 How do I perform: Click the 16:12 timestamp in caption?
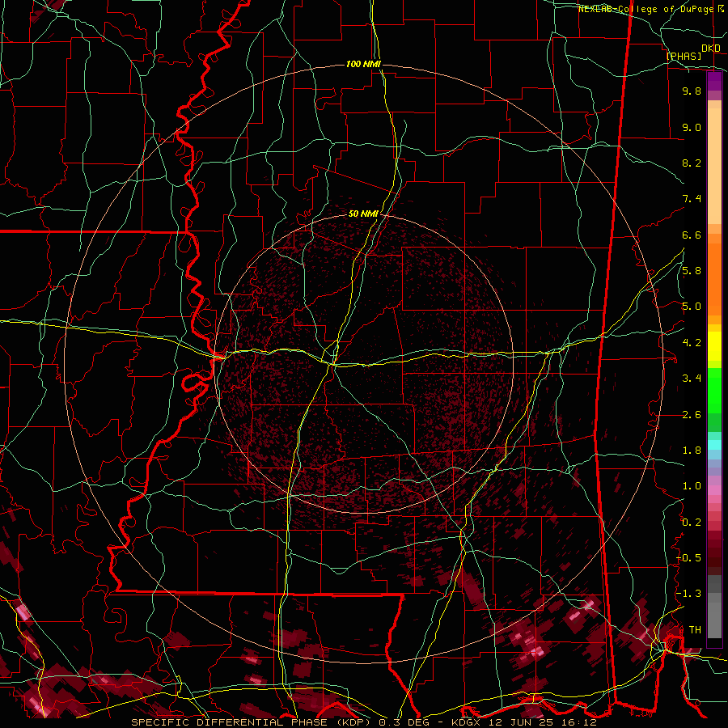(x=578, y=722)
